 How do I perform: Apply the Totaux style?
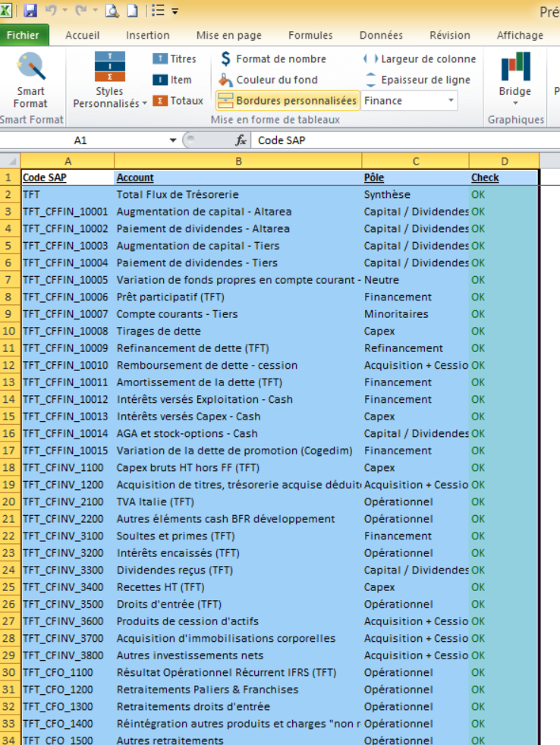click(x=178, y=100)
